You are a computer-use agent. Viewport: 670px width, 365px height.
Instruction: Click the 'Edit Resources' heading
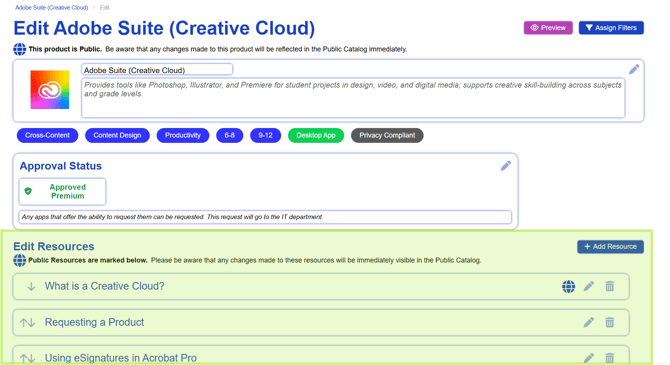tap(54, 247)
